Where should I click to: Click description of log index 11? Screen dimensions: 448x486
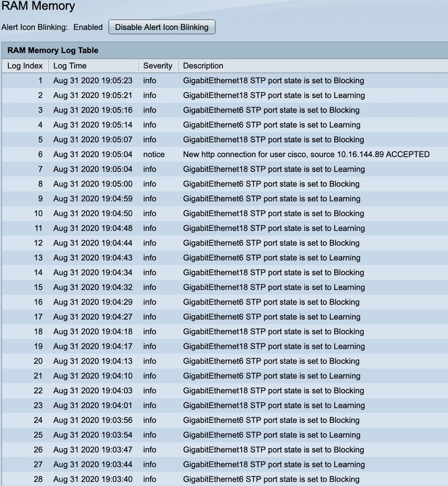[x=274, y=228]
